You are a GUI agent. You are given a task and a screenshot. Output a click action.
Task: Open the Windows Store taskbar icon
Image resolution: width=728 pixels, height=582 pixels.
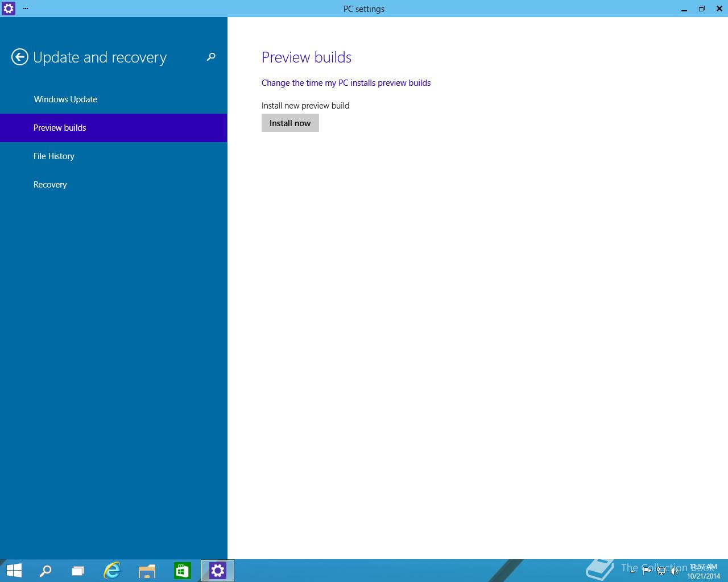click(182, 571)
